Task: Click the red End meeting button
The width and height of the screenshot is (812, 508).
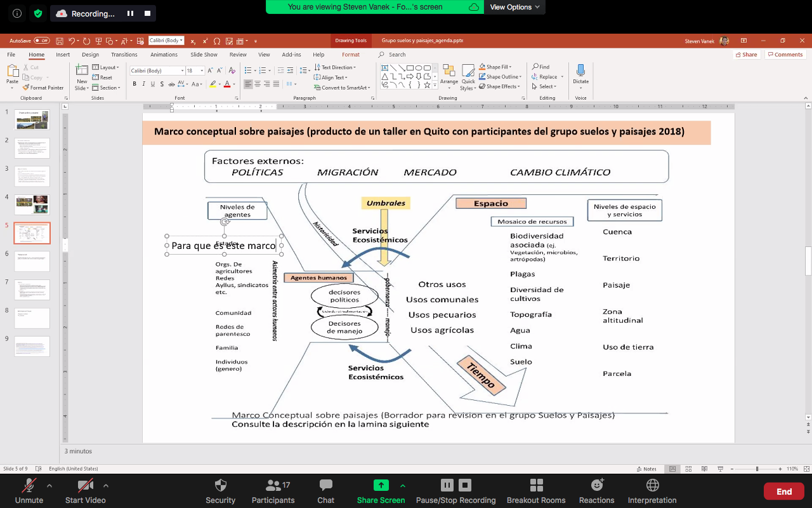Action: pos(783,491)
